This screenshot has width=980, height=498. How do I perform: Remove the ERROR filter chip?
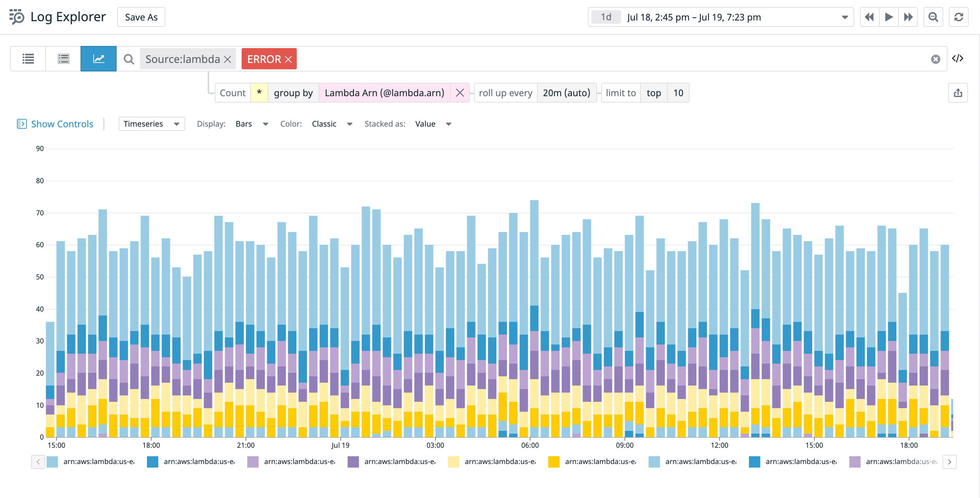(x=289, y=59)
